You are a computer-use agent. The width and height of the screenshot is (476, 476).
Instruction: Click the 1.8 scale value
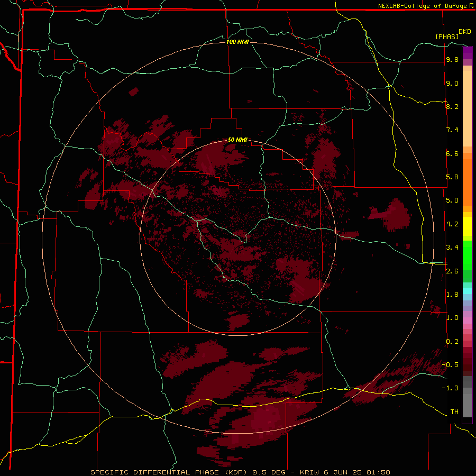pos(452,295)
